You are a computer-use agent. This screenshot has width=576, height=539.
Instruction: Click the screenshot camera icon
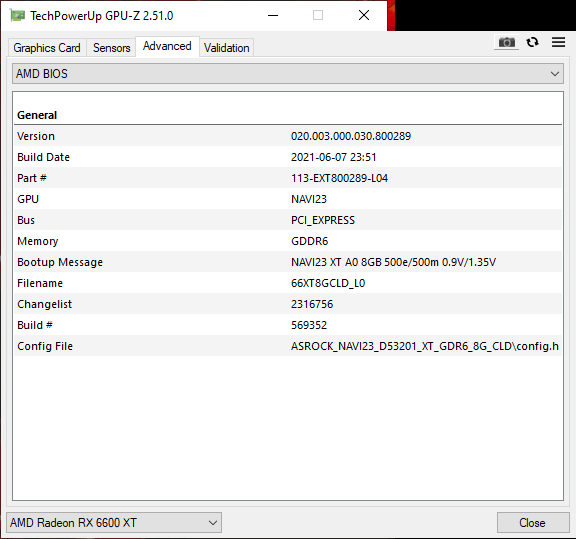506,43
